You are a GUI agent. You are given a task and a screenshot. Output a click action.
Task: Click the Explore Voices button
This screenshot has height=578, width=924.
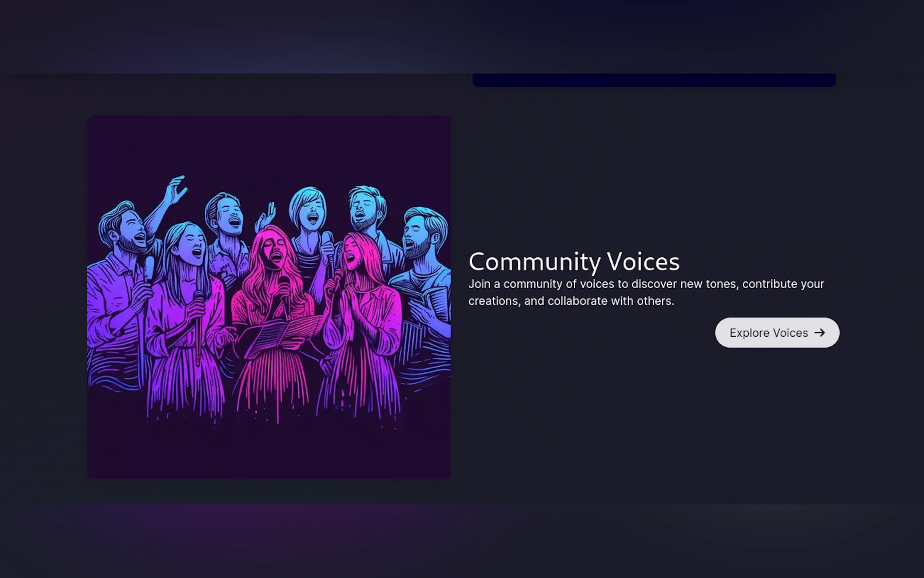(777, 333)
